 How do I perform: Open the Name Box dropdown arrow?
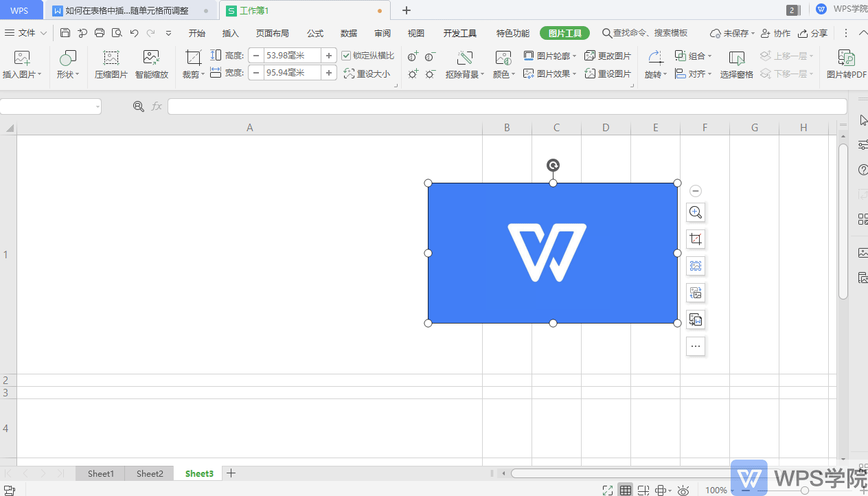[x=98, y=106]
